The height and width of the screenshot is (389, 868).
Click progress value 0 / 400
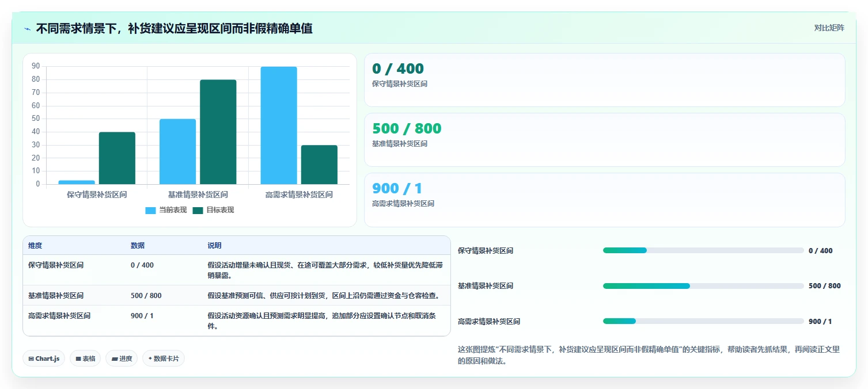pos(821,251)
